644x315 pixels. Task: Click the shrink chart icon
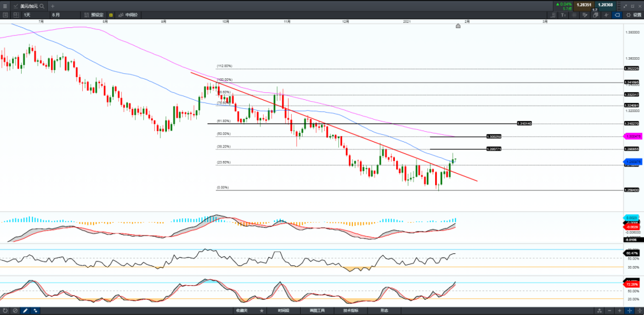click(x=625, y=6)
